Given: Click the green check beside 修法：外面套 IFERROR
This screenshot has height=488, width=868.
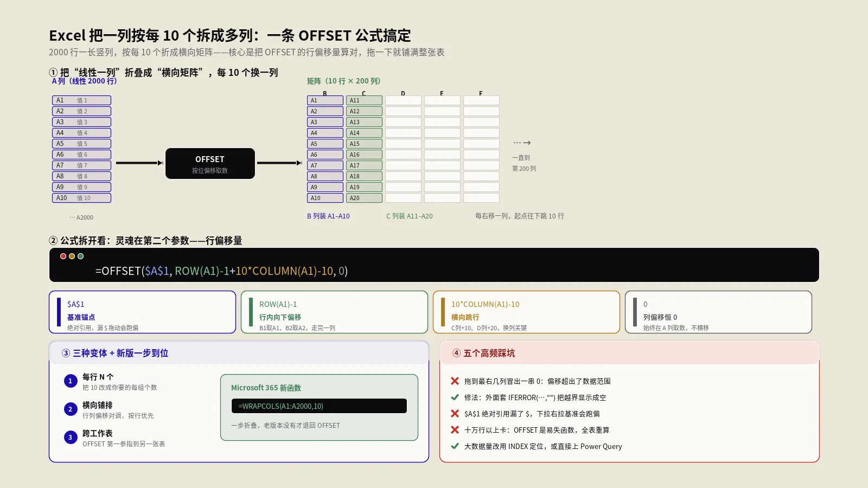Looking at the screenshot, I should click(x=455, y=397).
